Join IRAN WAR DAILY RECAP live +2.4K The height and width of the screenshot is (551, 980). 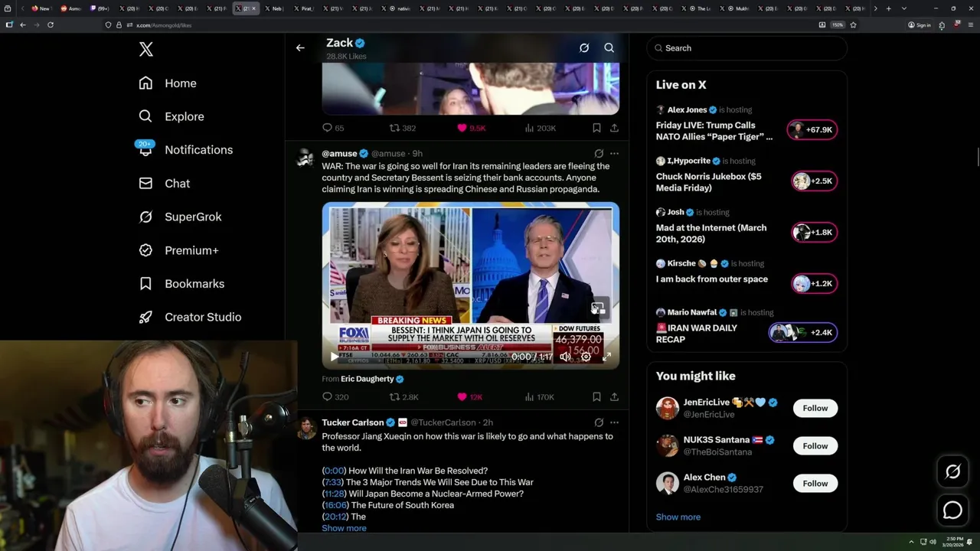pos(803,333)
